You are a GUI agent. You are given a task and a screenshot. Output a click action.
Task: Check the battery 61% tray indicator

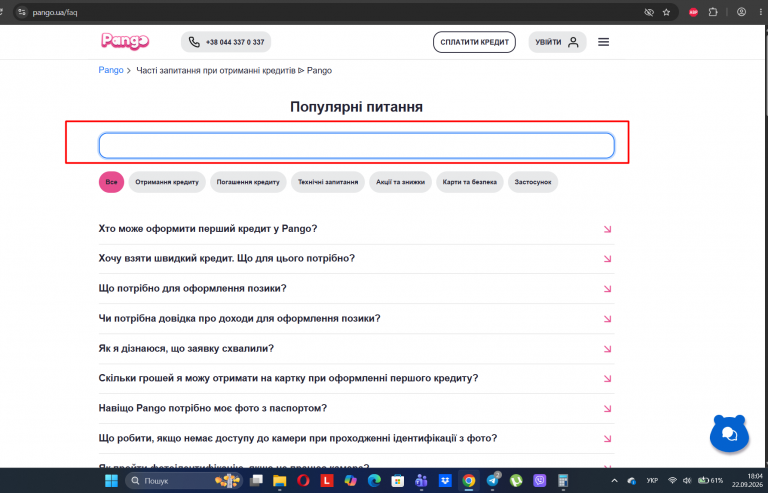[x=710, y=481]
